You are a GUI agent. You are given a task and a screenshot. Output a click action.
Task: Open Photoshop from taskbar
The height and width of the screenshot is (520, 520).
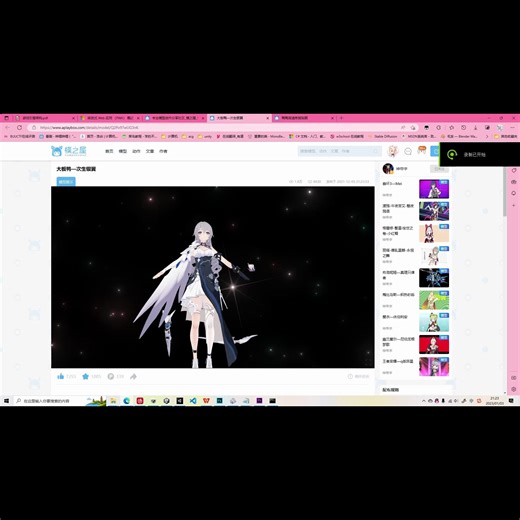(x=219, y=401)
